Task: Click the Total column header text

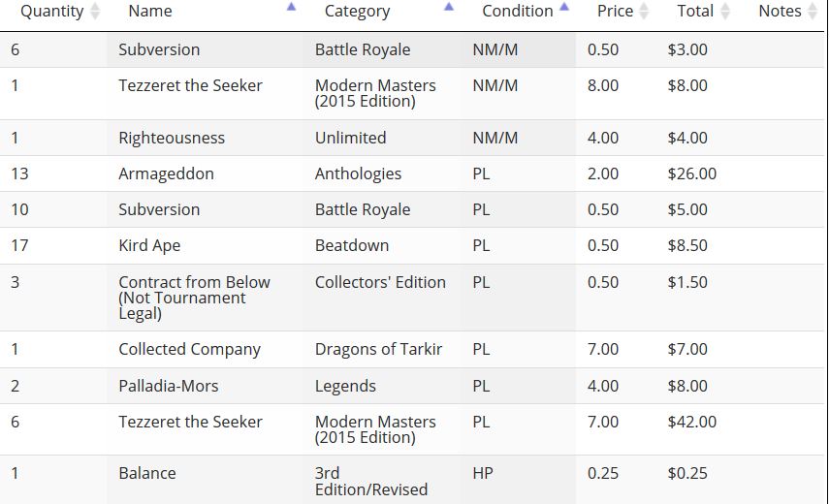Action: (x=695, y=12)
